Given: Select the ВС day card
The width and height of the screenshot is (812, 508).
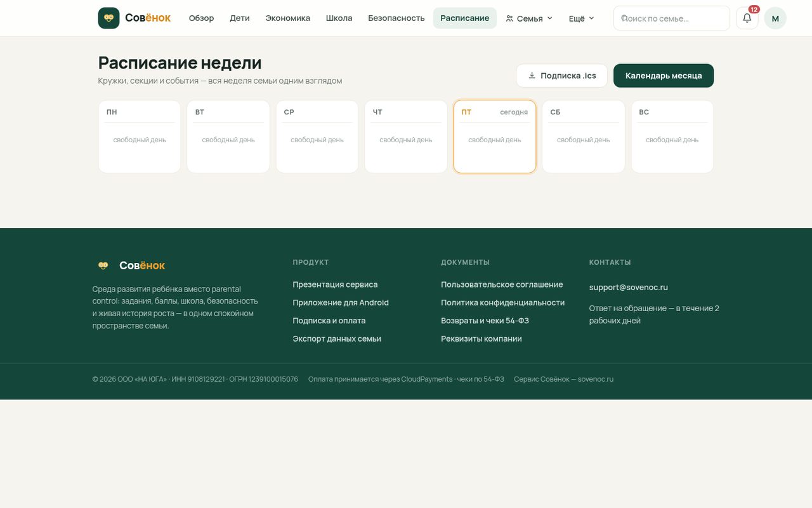Looking at the screenshot, I should click(x=672, y=137).
